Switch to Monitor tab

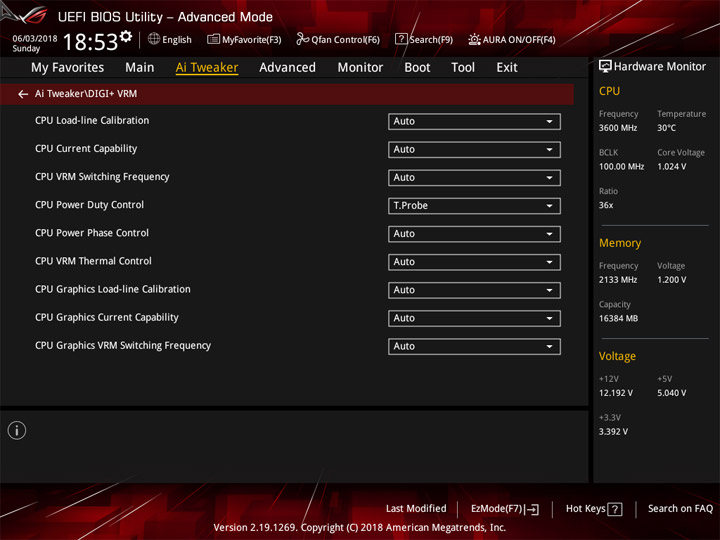[x=360, y=68]
